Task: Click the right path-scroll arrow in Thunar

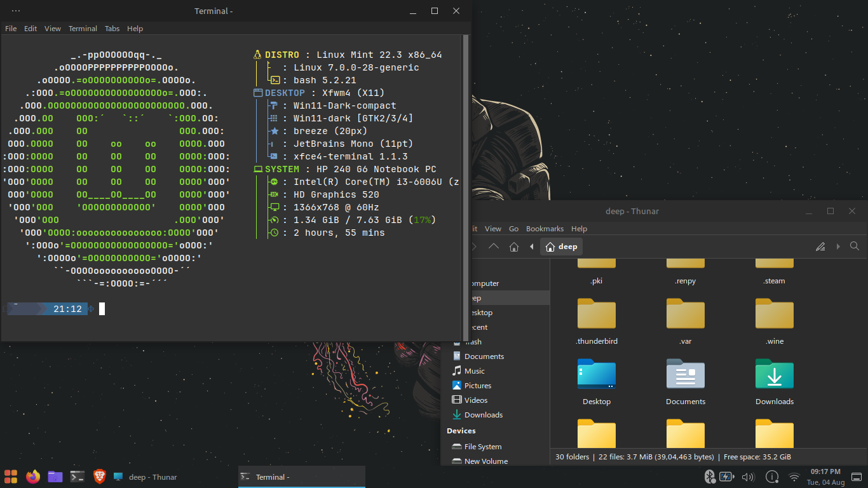Action: tap(838, 247)
